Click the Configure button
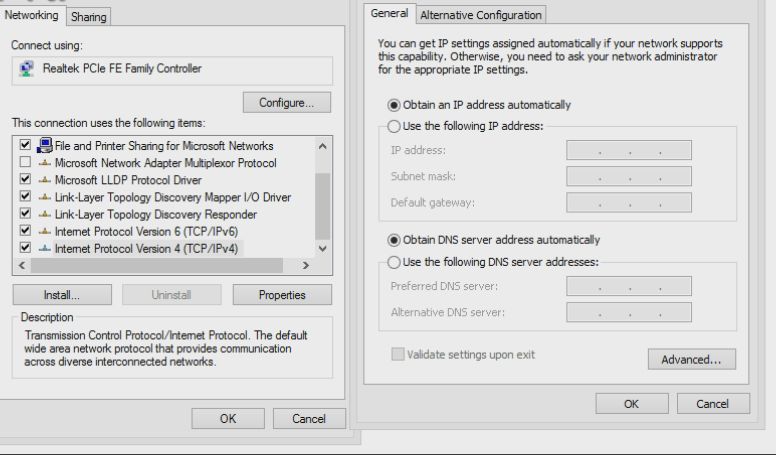 coord(287,102)
